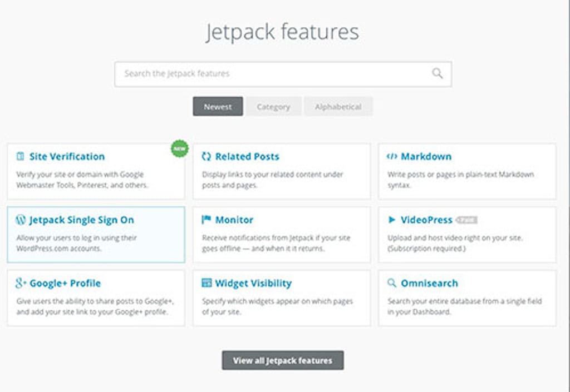Switch to the Category sorting tab
The width and height of the screenshot is (570, 392).
click(273, 106)
